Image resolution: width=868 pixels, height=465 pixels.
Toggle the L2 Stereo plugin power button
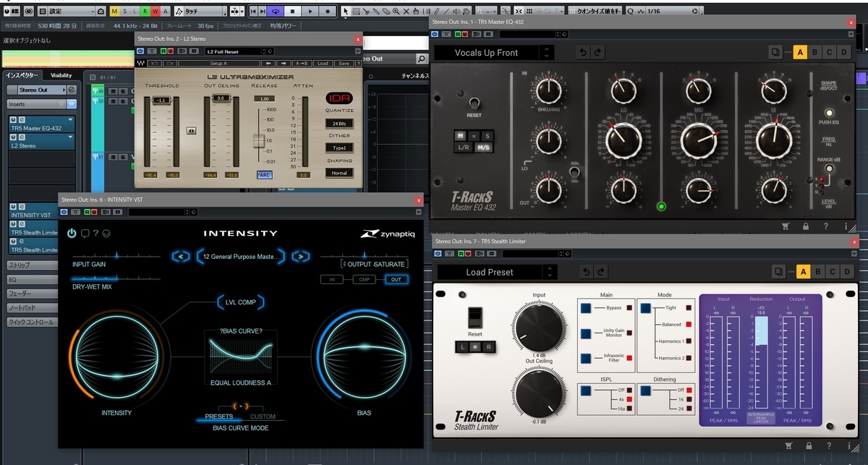pyautogui.click(x=140, y=51)
